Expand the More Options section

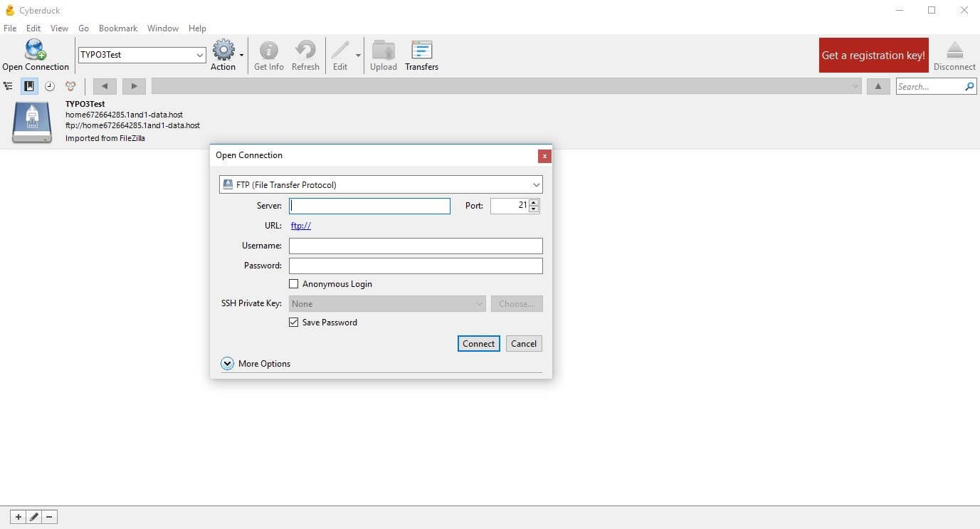point(228,364)
